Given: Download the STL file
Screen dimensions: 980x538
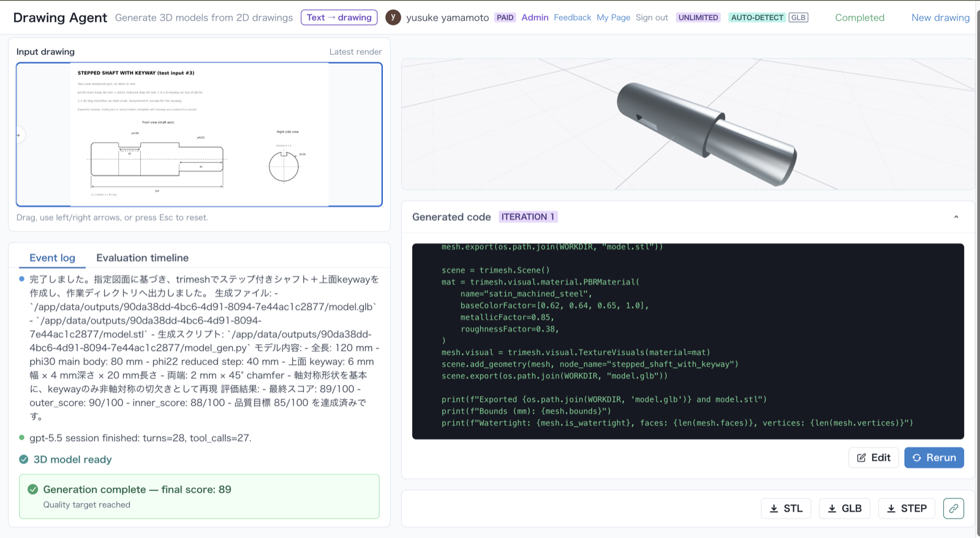Looking at the screenshot, I should pyautogui.click(x=786, y=508).
